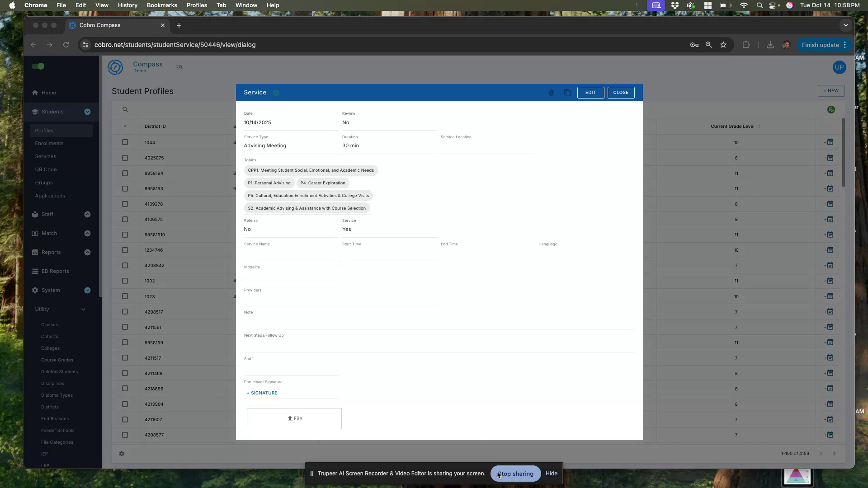Click the File upload icon in the dialog
This screenshot has height=488, width=868.
(290, 418)
